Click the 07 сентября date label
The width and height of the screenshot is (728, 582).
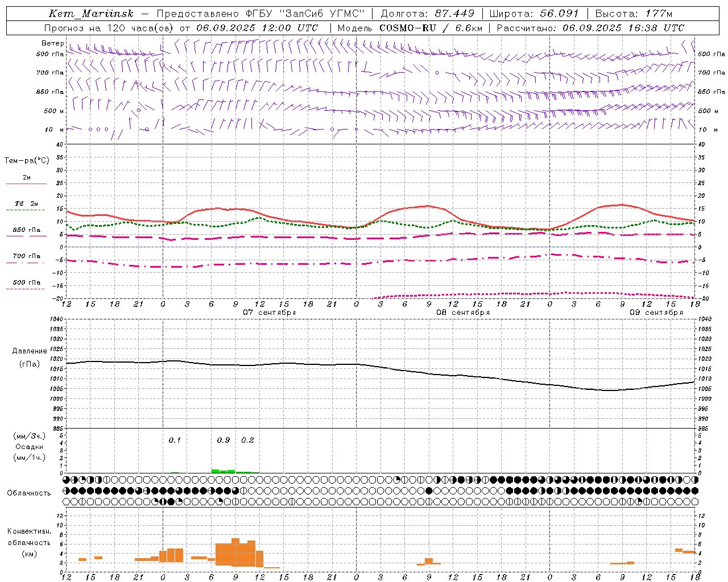[x=270, y=313]
